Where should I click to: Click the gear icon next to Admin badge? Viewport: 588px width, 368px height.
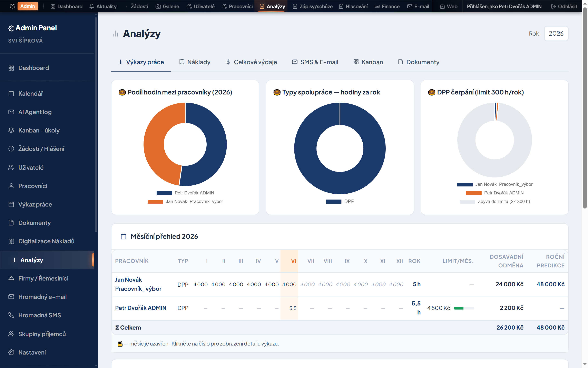pyautogui.click(x=12, y=6)
